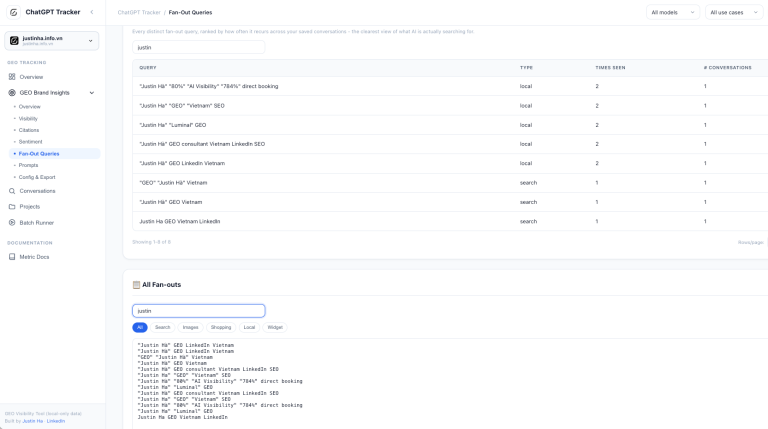This screenshot has height=429, width=768.
Task: Click the query row containing "784%" direct booking
Action: click(450, 86)
